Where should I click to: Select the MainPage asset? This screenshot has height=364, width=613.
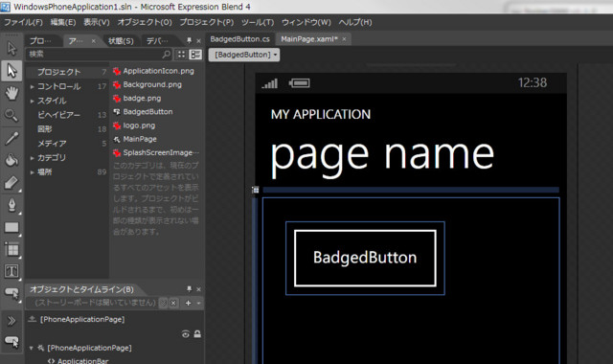coord(135,139)
